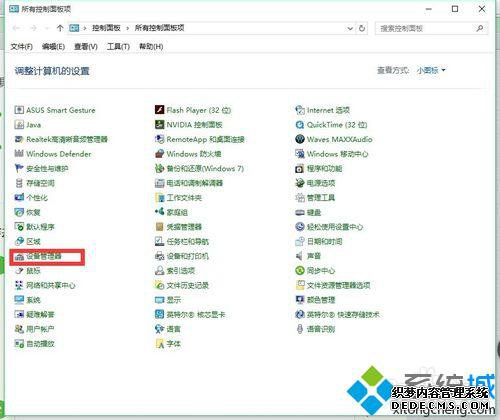The width and height of the screenshot is (500, 420).
Task: Open the Windows Defender icon
Action: click(x=19, y=154)
